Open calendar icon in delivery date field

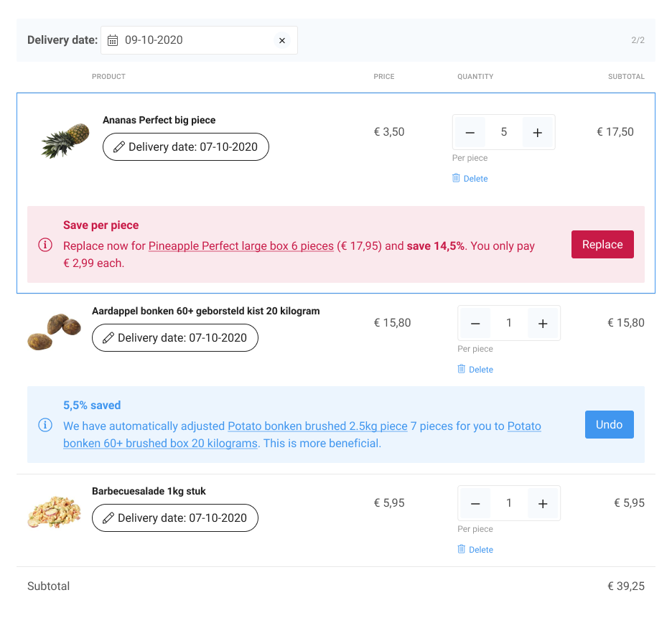[x=113, y=40]
